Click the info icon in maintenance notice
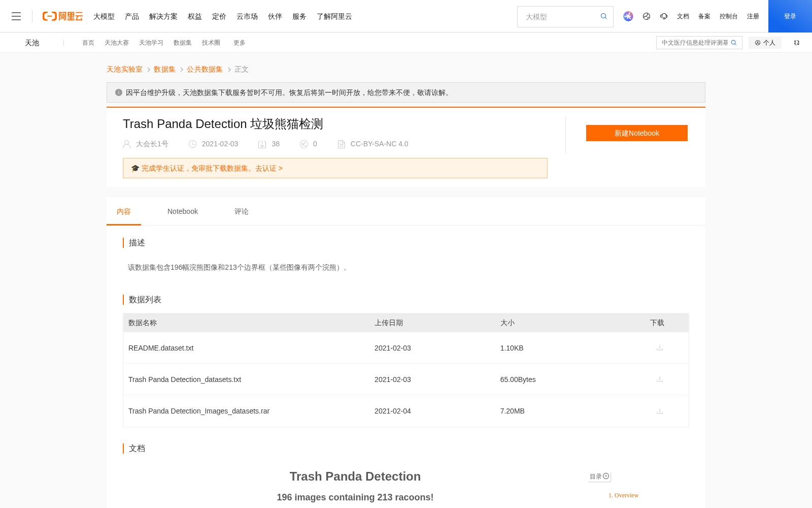 coord(119,92)
